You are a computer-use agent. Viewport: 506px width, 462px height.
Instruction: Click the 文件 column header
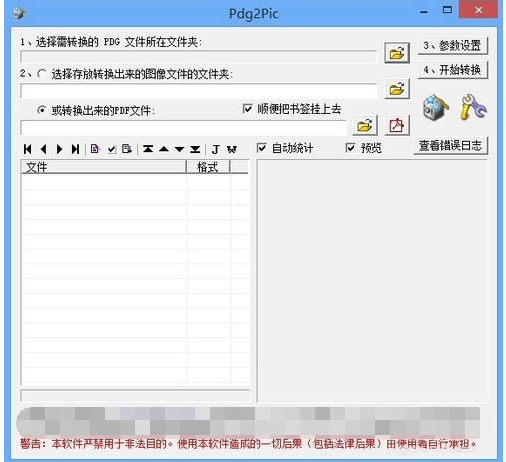point(103,167)
